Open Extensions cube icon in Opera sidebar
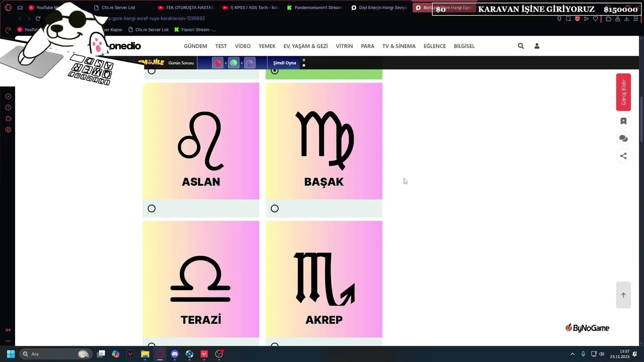The height and width of the screenshot is (362, 644). pos(8,119)
